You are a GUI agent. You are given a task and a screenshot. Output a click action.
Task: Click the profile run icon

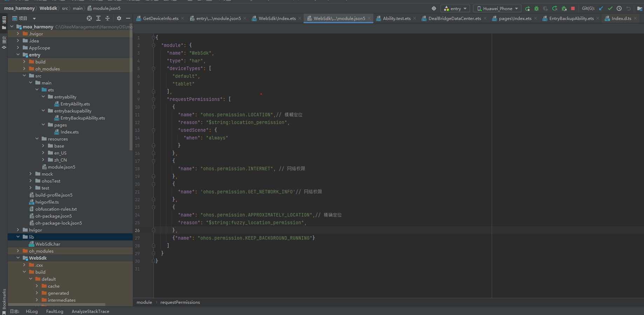pos(546,8)
